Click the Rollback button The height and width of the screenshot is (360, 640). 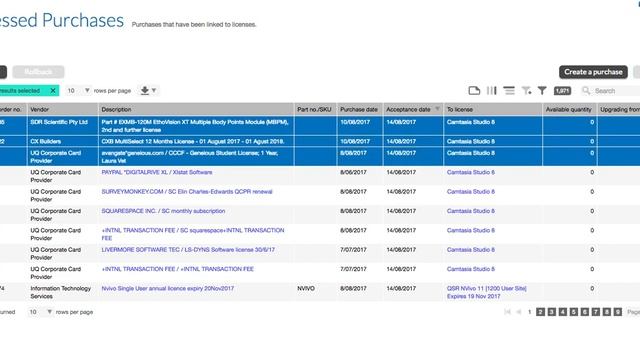[x=38, y=72]
